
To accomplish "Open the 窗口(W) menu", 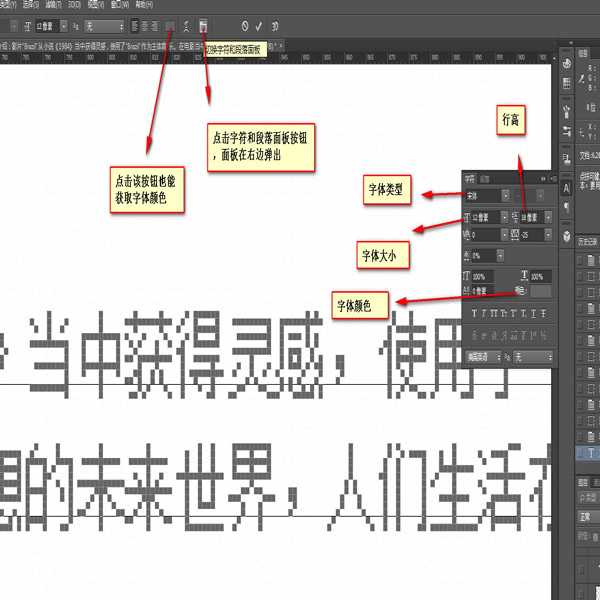I will pos(119,5).
